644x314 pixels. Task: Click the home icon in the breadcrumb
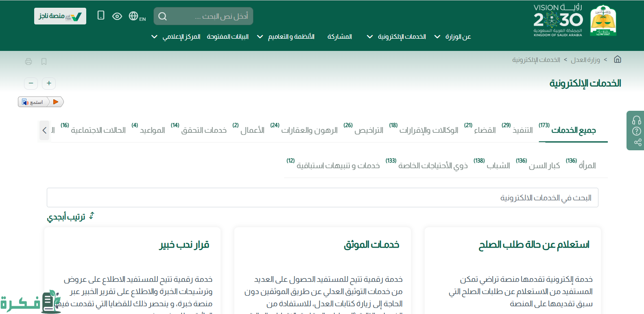617,59
